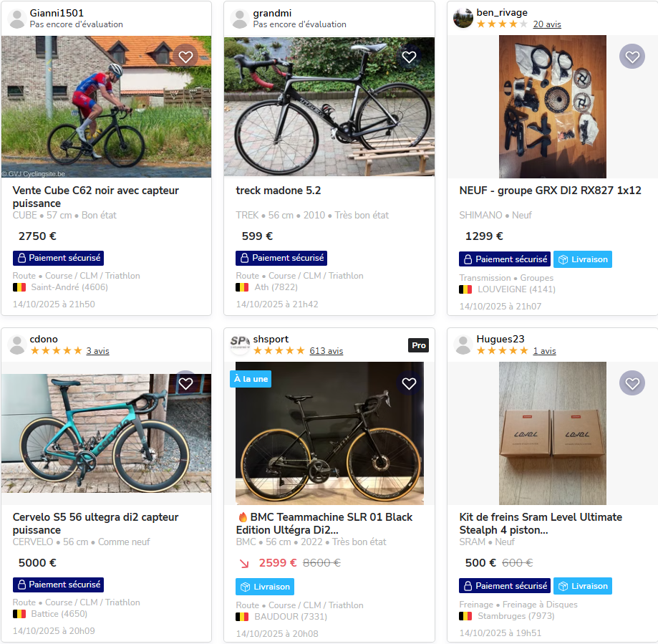
Task: Click Hugues23 user avatar icon
Action: 463,345
